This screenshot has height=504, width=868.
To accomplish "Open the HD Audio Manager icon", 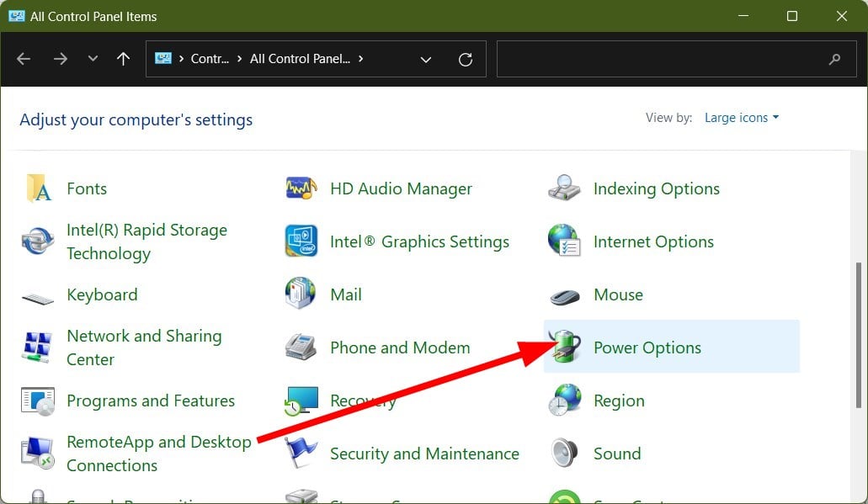I will pyautogui.click(x=301, y=188).
